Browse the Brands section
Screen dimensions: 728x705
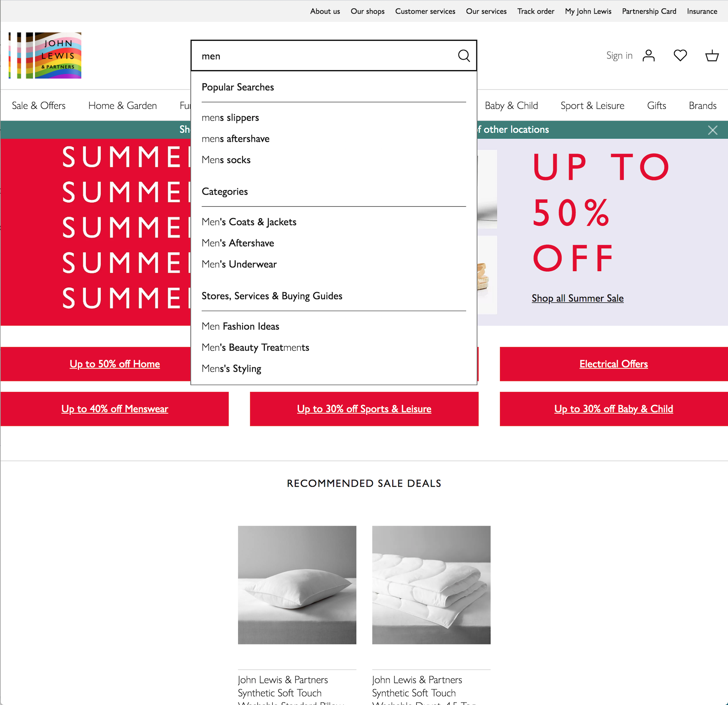point(703,105)
